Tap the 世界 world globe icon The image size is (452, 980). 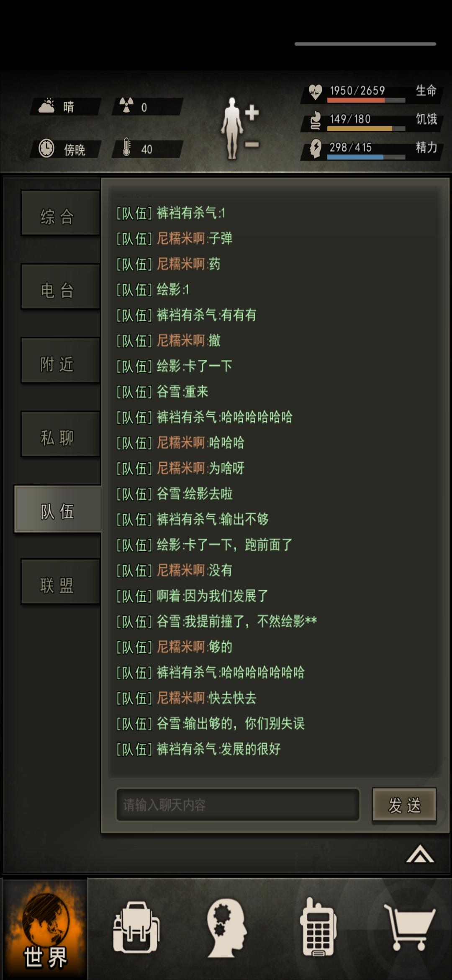point(45,929)
